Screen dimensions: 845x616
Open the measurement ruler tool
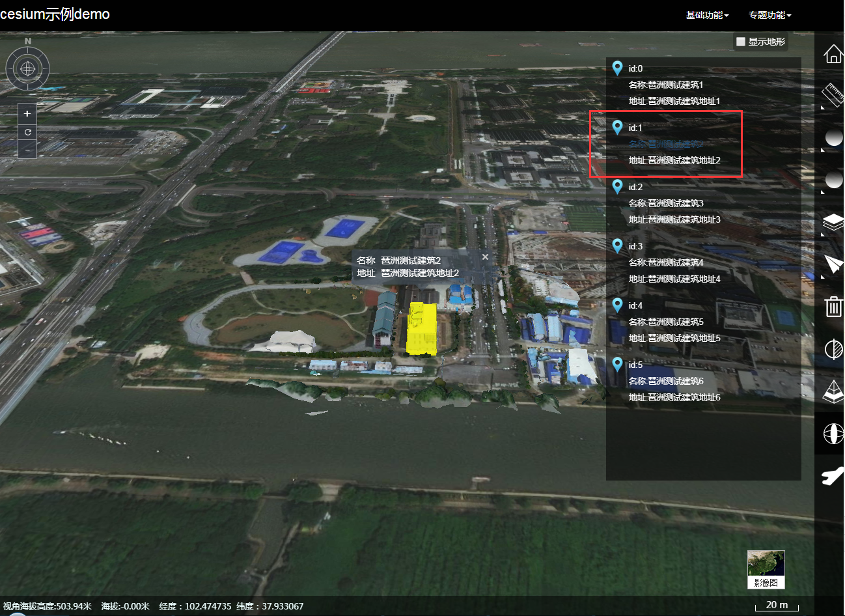pyautogui.click(x=833, y=96)
